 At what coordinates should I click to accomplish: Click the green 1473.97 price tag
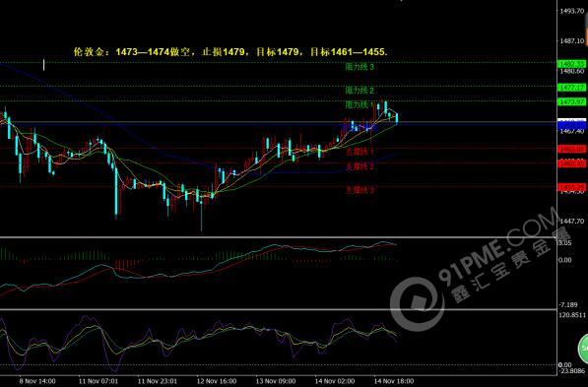[571, 101]
